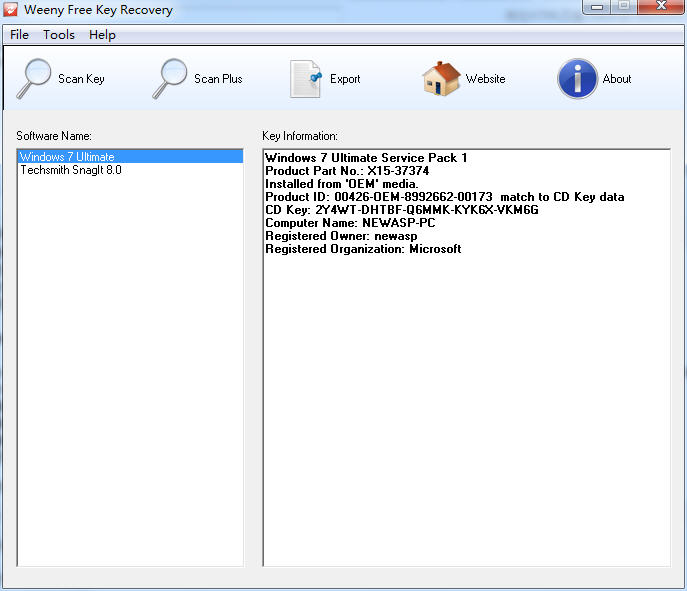Click the Software Name: label
The width and height of the screenshot is (687, 591).
(x=54, y=136)
